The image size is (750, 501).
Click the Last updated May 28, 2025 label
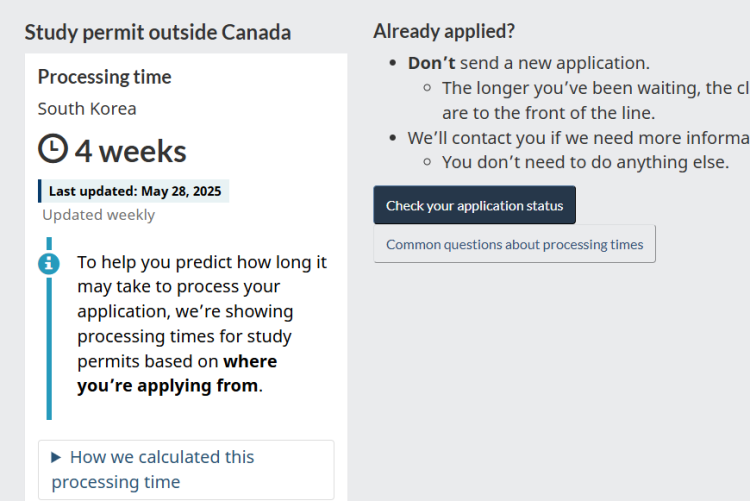[134, 191]
